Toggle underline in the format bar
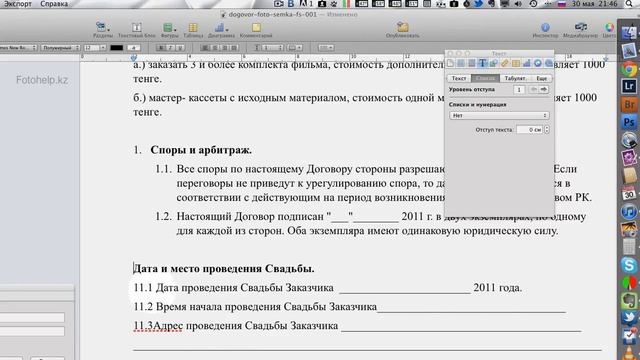Viewport: 640px width, 360px height. (x=181, y=48)
